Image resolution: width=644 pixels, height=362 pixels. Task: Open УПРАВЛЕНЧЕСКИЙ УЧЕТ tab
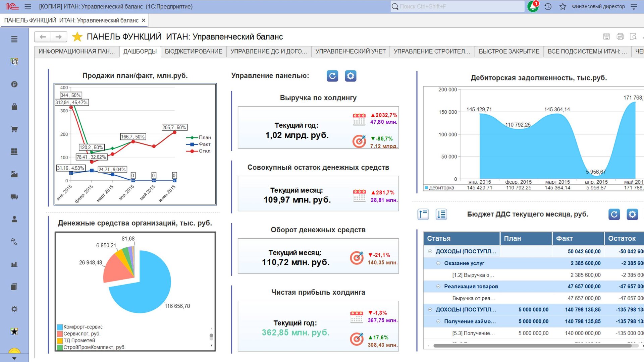[x=350, y=51]
